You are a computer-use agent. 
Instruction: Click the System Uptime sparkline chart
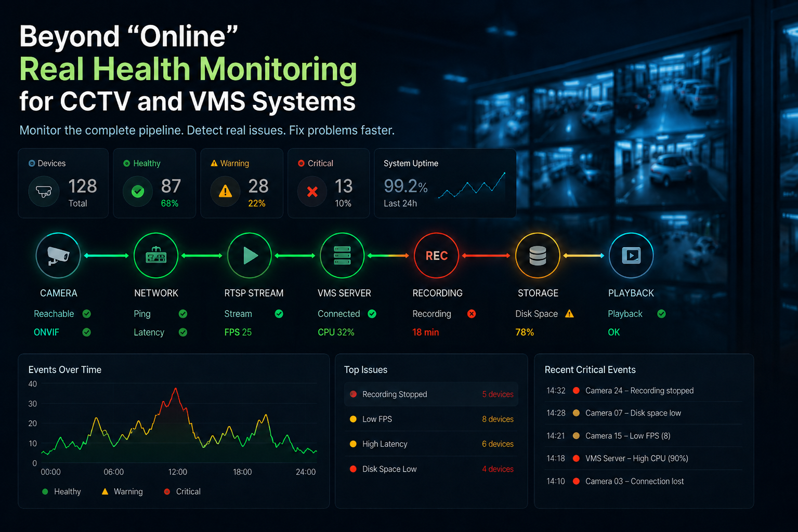(472, 185)
